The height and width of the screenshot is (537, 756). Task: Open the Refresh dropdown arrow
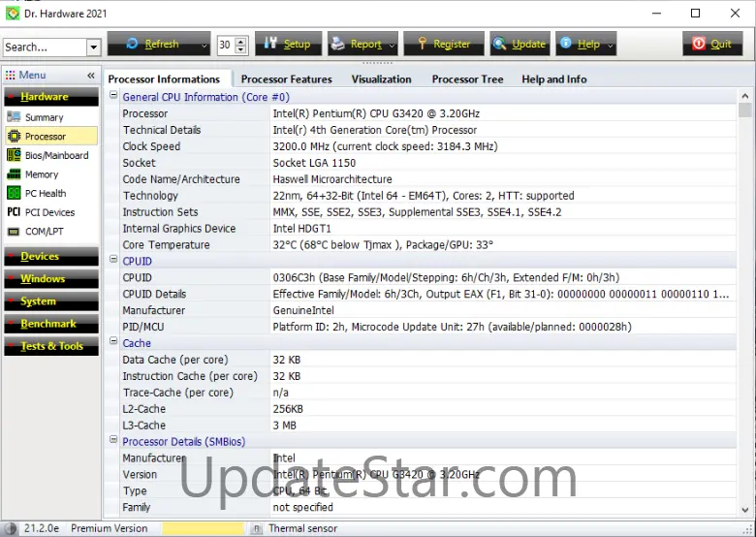[x=205, y=45]
